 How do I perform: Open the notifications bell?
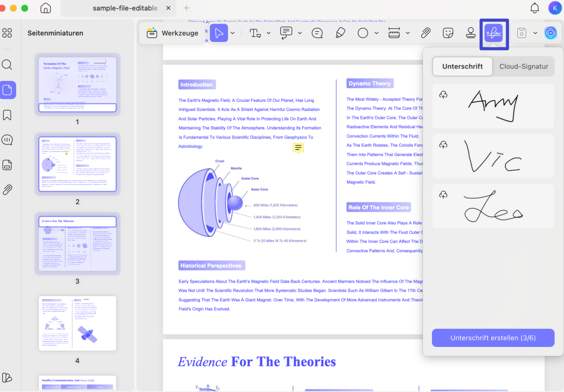point(535,8)
